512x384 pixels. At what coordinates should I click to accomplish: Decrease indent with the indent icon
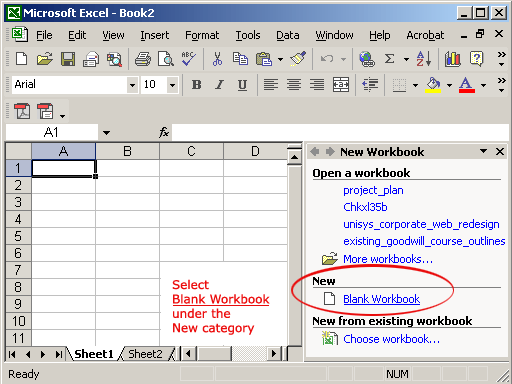coord(370,85)
